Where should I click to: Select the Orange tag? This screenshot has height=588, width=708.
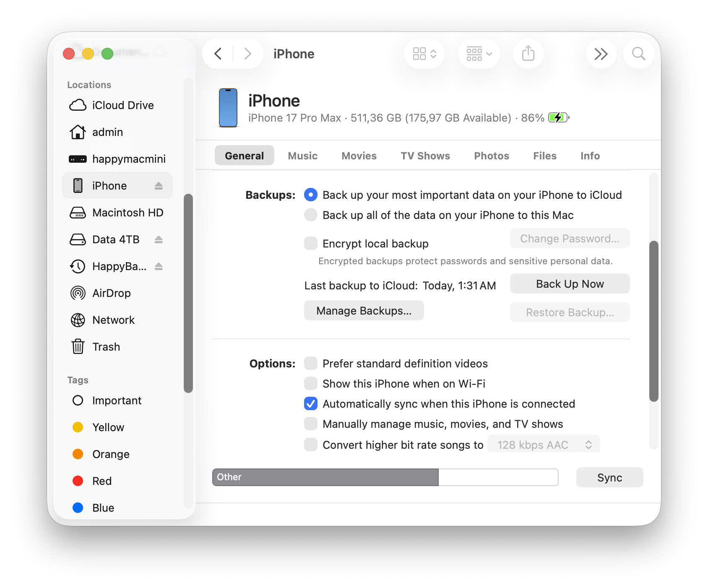tap(78, 454)
